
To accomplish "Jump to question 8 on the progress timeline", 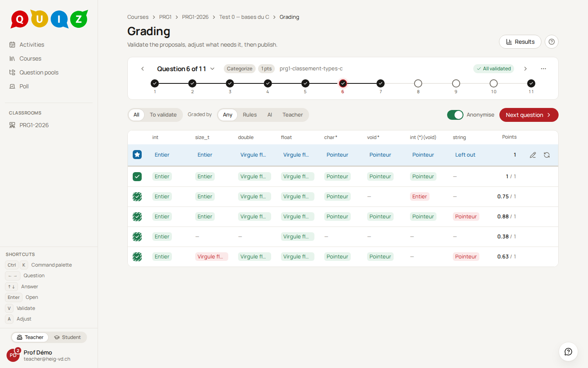I will [418, 83].
